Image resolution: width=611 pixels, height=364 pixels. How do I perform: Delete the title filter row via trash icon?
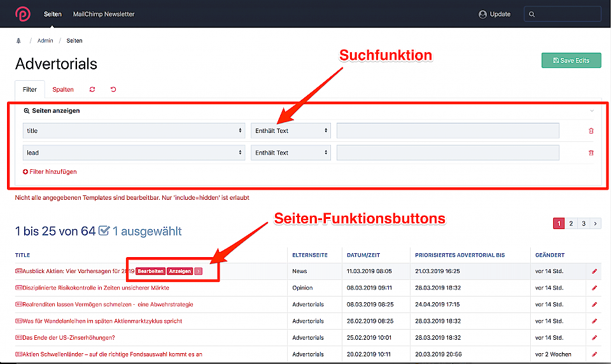point(591,130)
